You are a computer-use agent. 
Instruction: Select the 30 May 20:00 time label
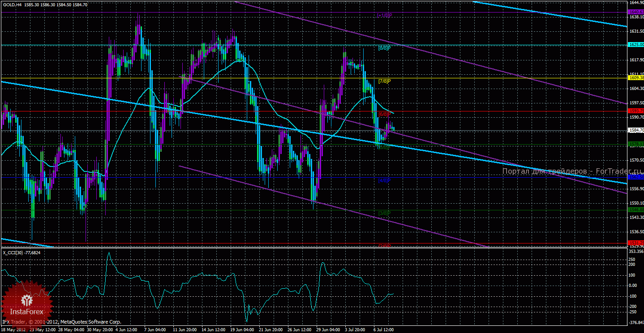tap(100, 329)
